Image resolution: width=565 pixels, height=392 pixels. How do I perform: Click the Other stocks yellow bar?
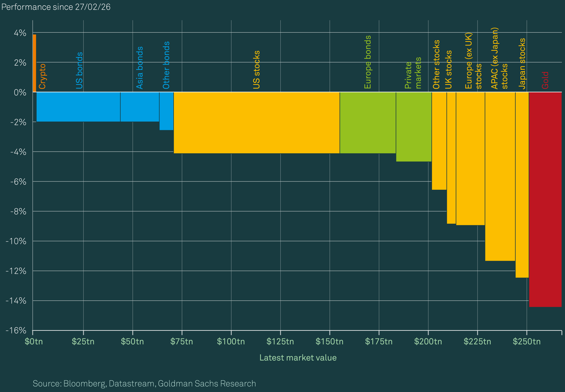tap(439, 141)
